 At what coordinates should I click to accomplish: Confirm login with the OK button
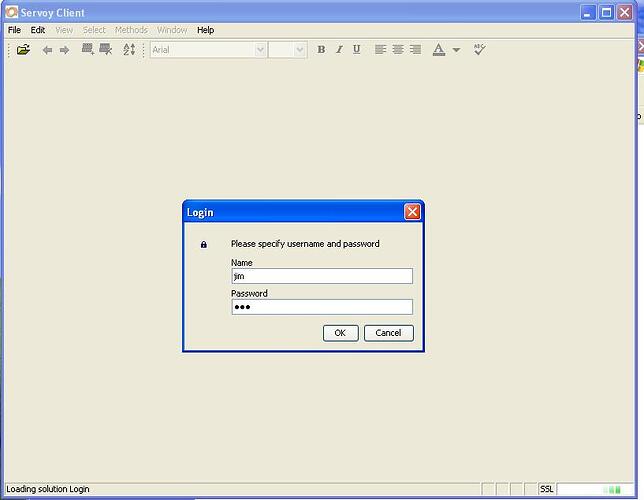click(340, 333)
